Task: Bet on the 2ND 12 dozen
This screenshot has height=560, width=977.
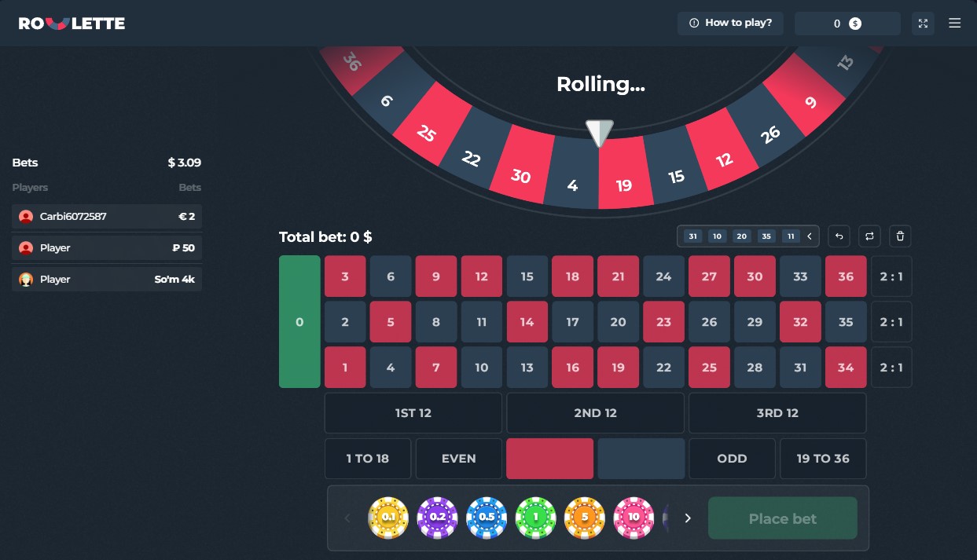Action: 596,413
